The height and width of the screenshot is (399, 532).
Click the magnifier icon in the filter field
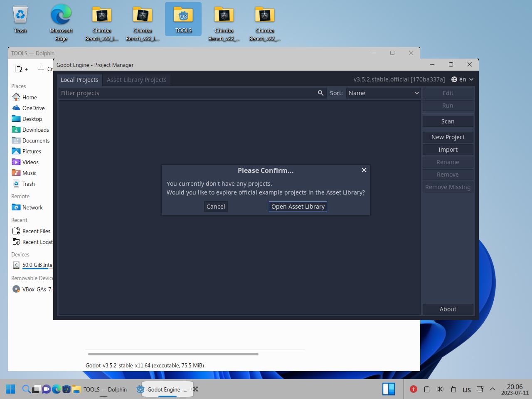320,93
